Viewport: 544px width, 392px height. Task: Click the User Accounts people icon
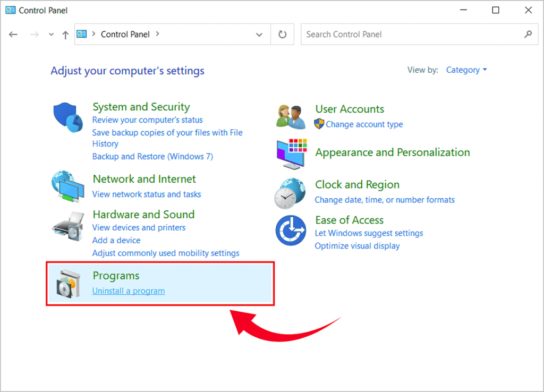(x=291, y=116)
